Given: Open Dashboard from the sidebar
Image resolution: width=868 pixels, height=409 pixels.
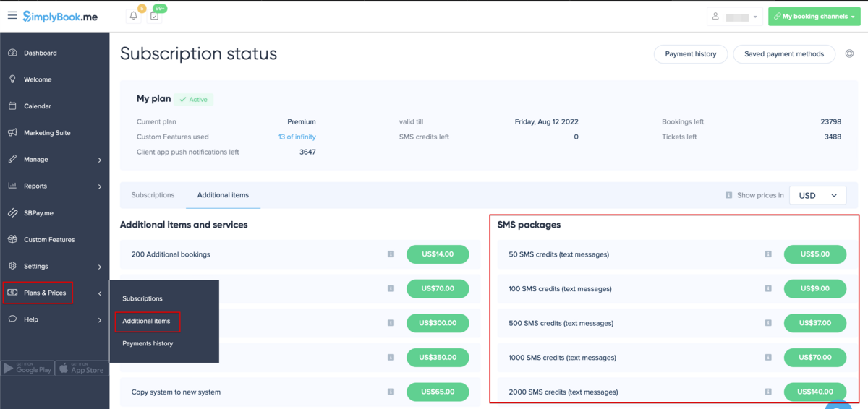Looking at the screenshot, I should 40,53.
